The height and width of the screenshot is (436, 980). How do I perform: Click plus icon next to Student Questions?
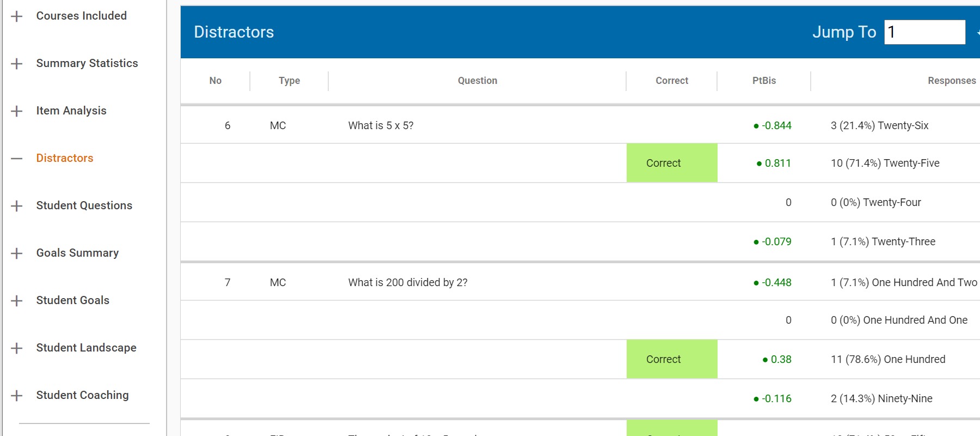click(x=17, y=206)
